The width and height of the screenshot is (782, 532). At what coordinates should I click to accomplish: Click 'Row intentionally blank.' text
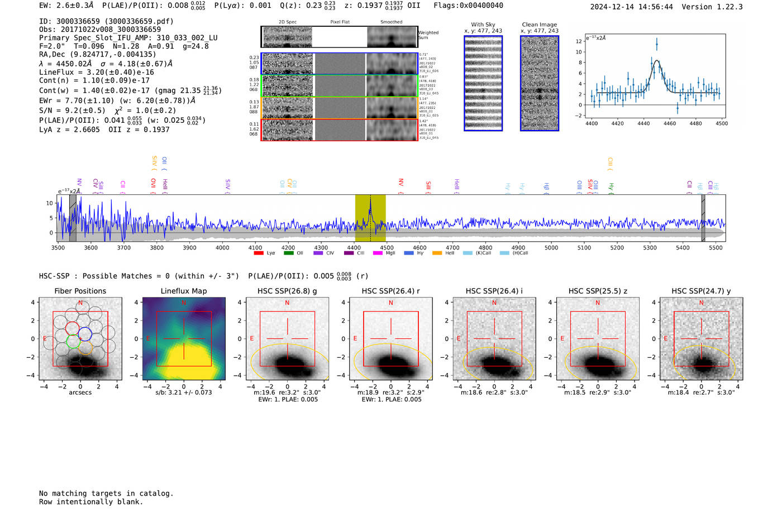pyautogui.click(x=91, y=502)
